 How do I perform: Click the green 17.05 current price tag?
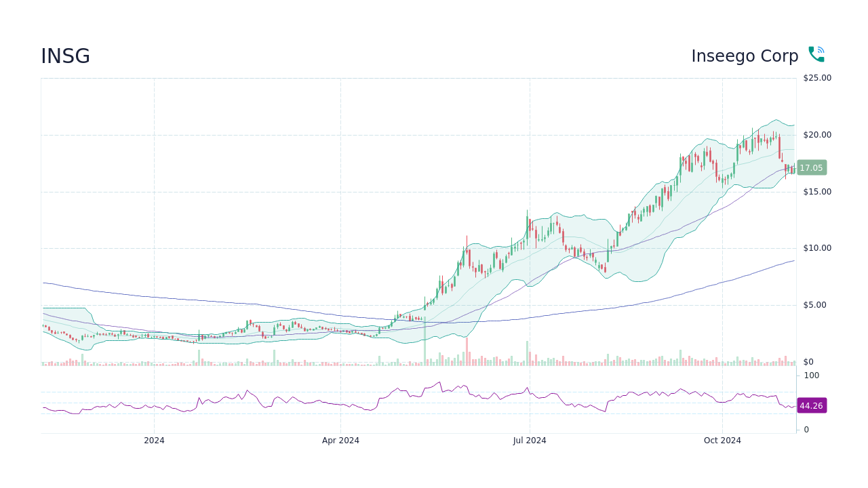[811, 167]
